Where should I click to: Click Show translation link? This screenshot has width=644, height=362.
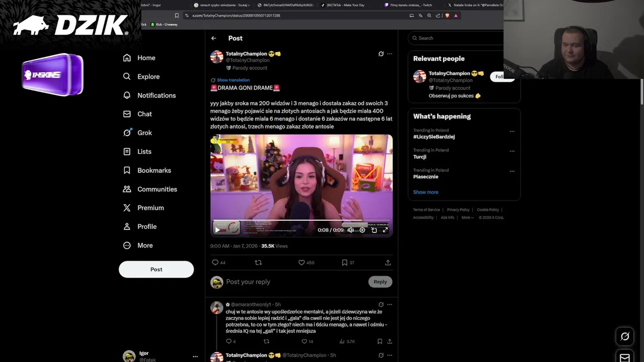click(x=233, y=80)
